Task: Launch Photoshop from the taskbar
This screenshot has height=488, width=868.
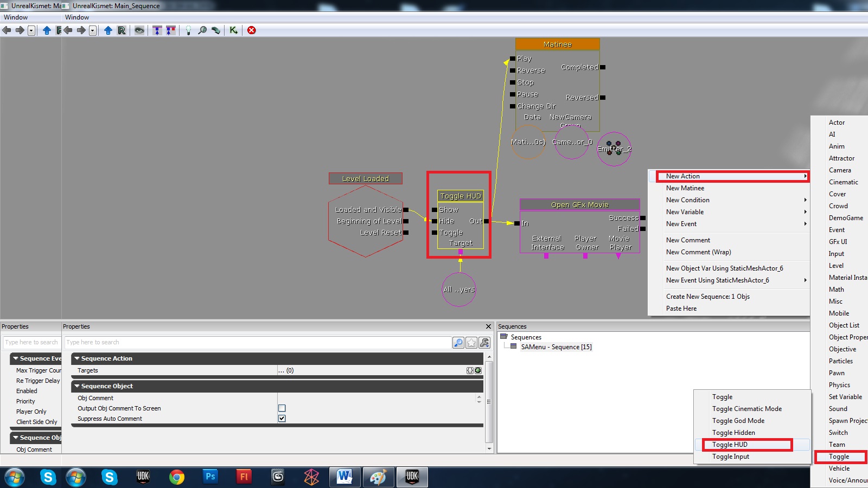Action: coord(210,477)
